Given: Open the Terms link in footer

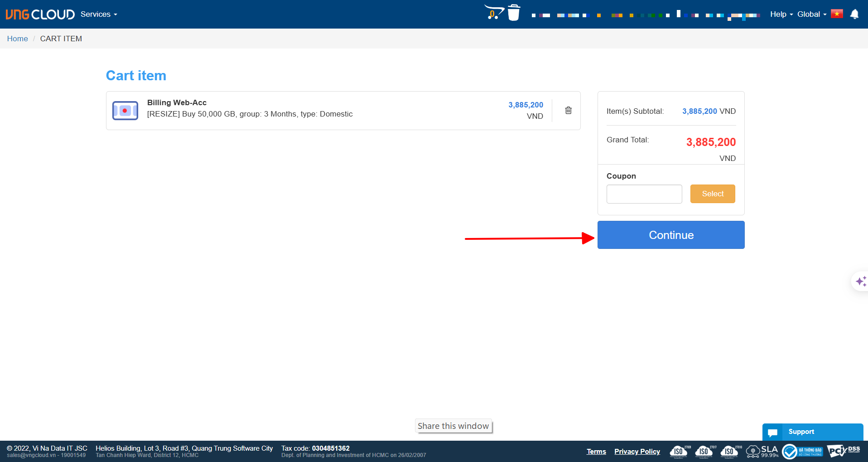Looking at the screenshot, I should coord(596,452).
